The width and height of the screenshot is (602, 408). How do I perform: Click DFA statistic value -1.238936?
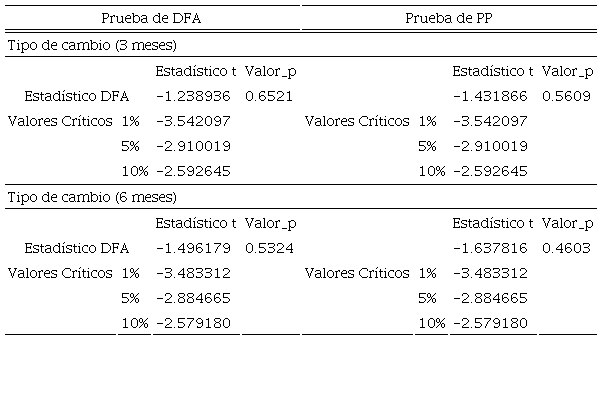[193, 97]
